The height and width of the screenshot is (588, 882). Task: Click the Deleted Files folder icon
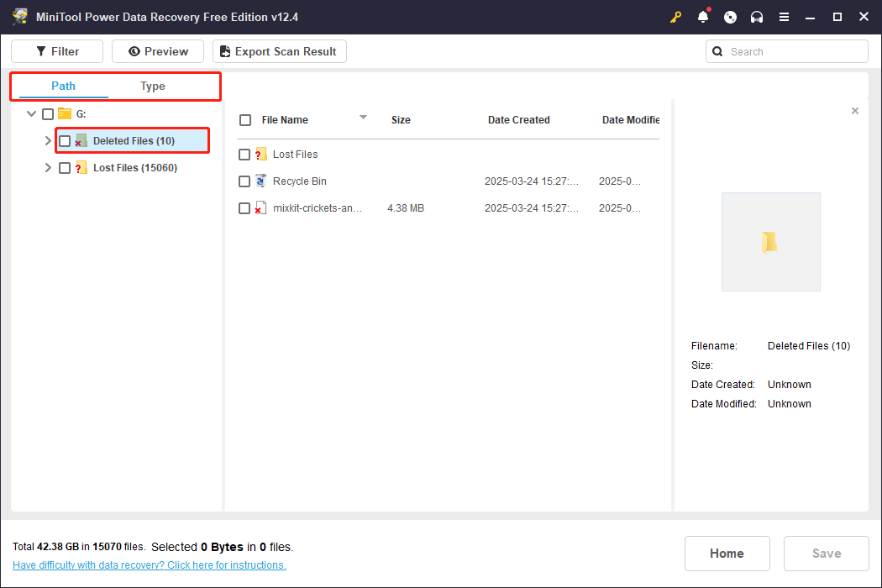click(81, 140)
